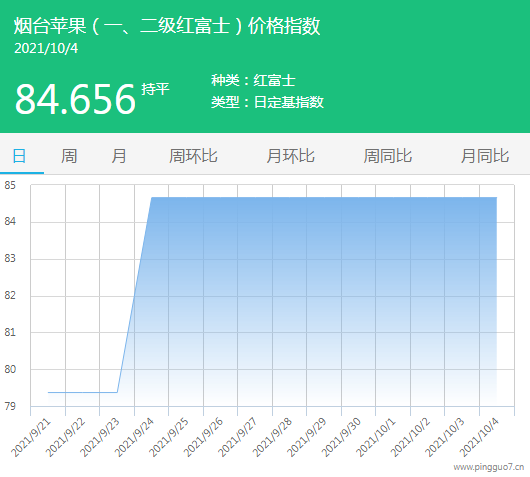Click the www.pingguo7.cn watermark link
Screen dimensions: 530x477
489,467
